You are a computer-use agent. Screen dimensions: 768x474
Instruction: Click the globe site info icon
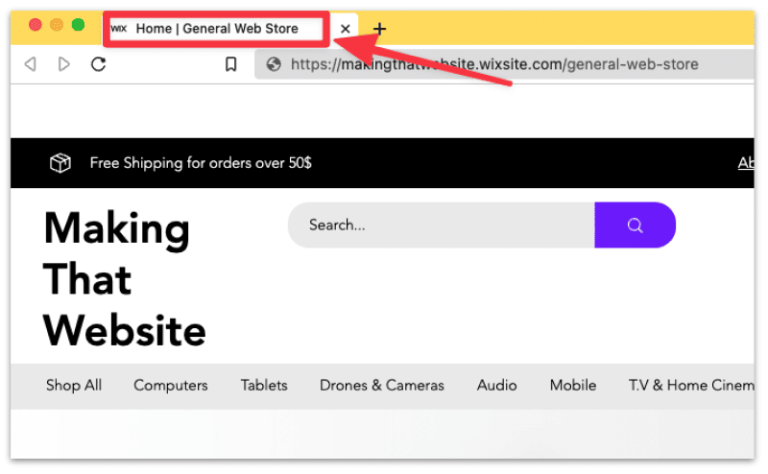point(273,64)
